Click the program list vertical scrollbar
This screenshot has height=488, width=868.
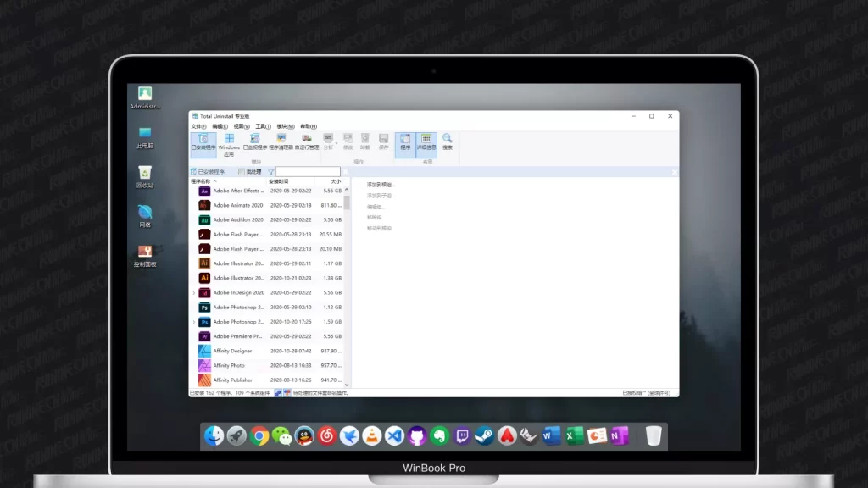pyautogui.click(x=347, y=203)
